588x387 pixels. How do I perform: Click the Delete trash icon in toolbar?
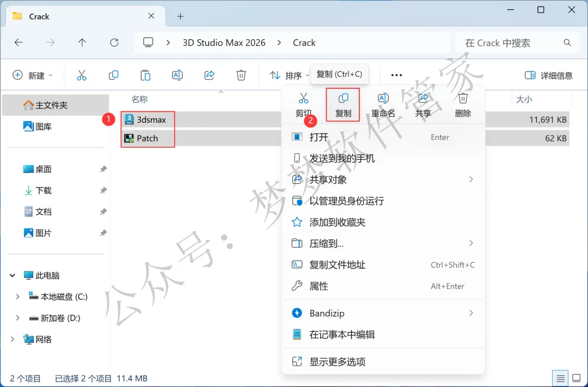(x=241, y=75)
